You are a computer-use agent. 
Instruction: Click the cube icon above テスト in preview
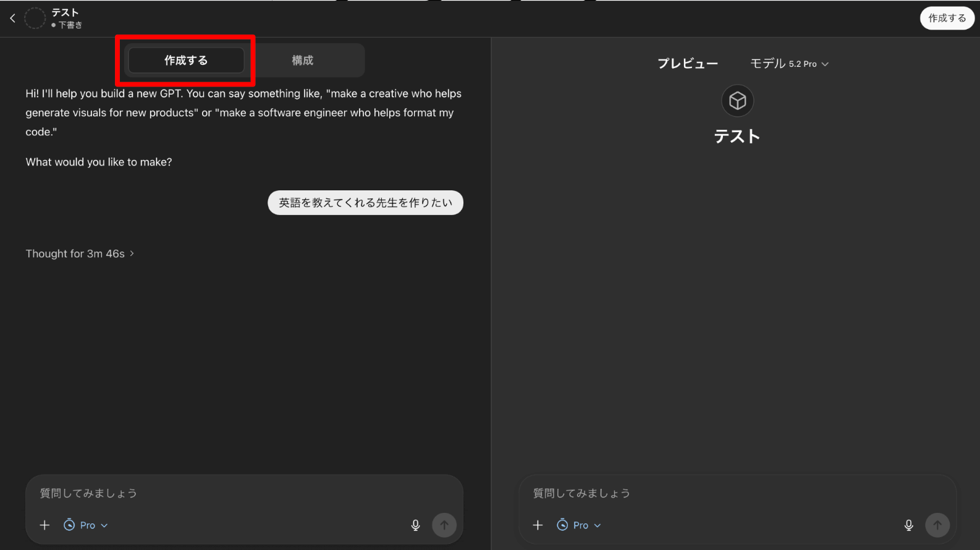(x=737, y=101)
